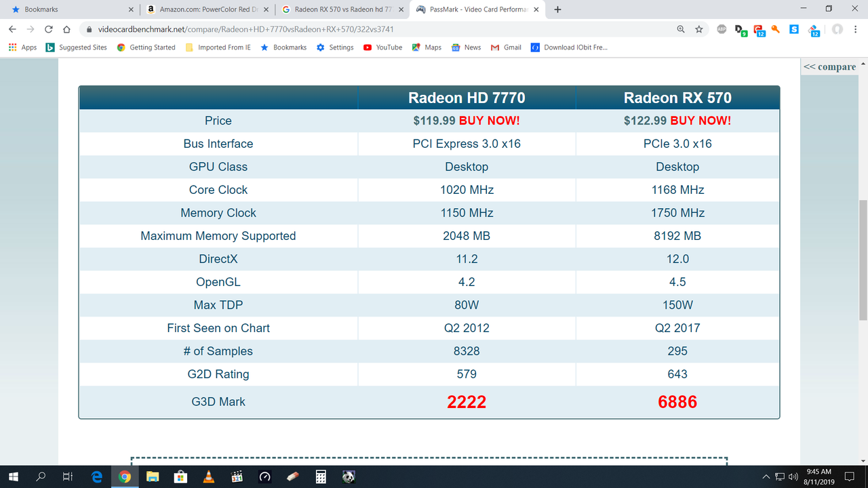Close the PassMark Video Card tab
Screen dimensions: 868x488
tap(536, 9)
